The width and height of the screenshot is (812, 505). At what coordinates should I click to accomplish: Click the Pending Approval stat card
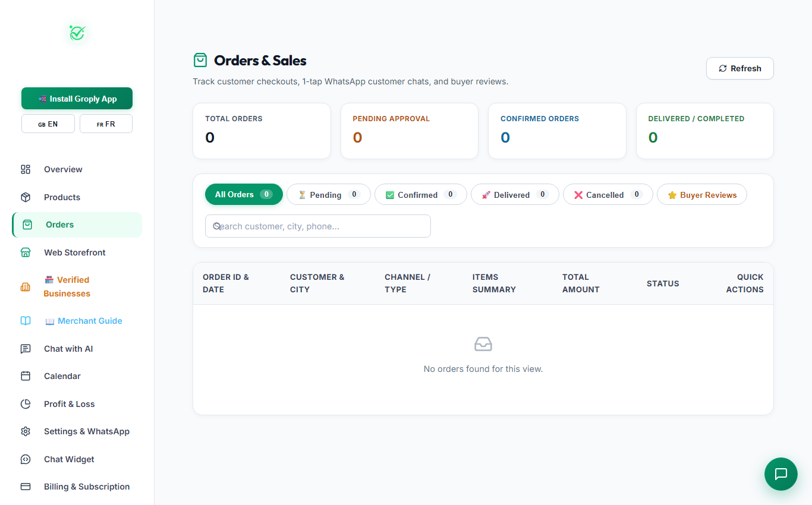point(410,131)
